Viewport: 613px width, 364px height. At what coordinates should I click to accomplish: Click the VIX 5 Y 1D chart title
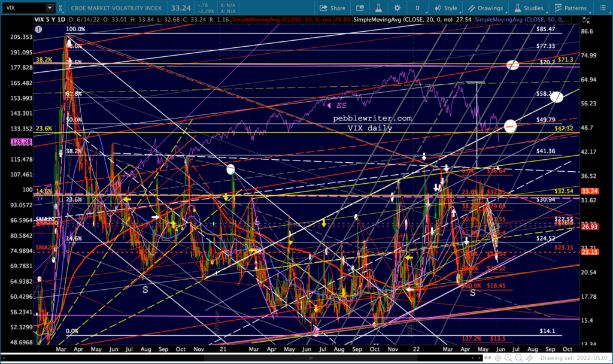pyautogui.click(x=50, y=19)
